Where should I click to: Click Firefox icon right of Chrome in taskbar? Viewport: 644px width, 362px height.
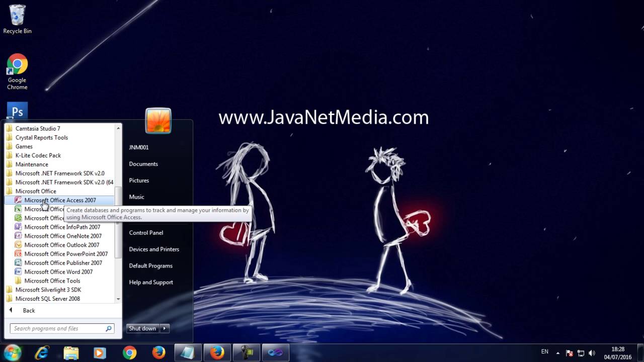[x=158, y=353]
